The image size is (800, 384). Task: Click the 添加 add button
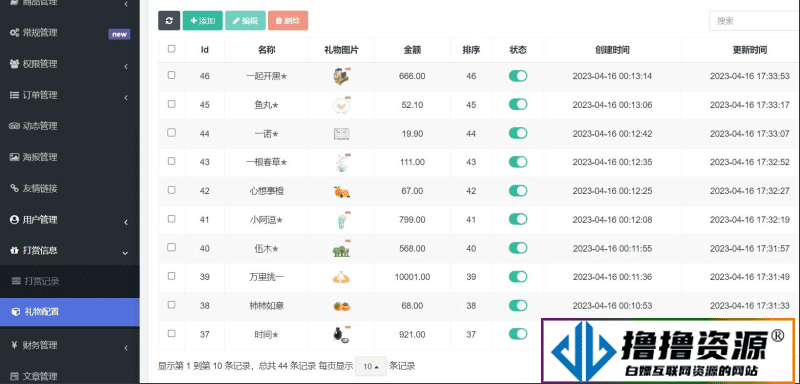click(x=203, y=21)
